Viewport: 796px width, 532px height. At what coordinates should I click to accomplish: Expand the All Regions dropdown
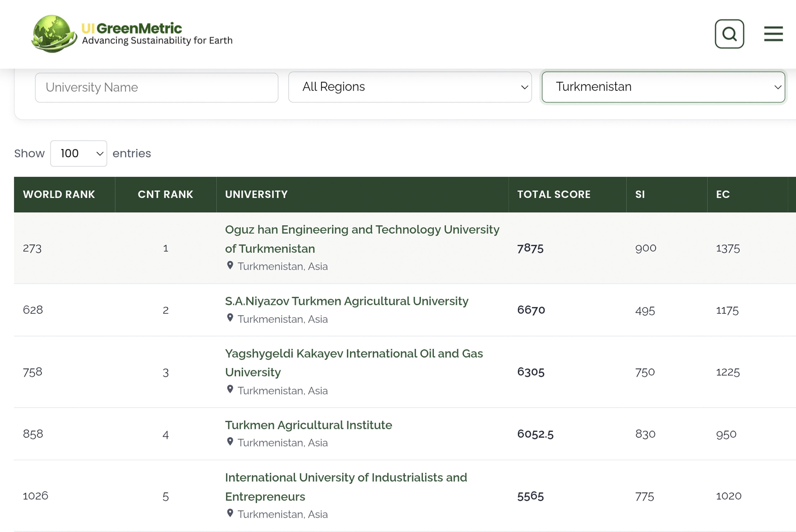410,87
